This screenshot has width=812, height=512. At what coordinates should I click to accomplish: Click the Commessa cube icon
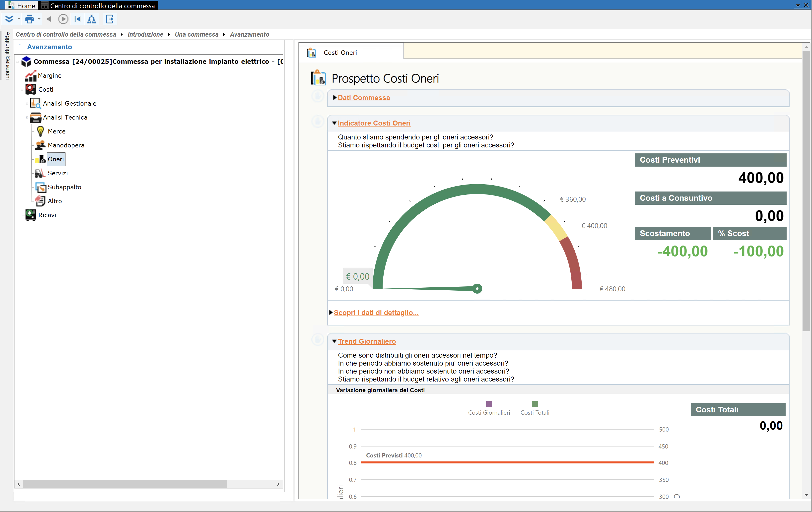click(26, 62)
